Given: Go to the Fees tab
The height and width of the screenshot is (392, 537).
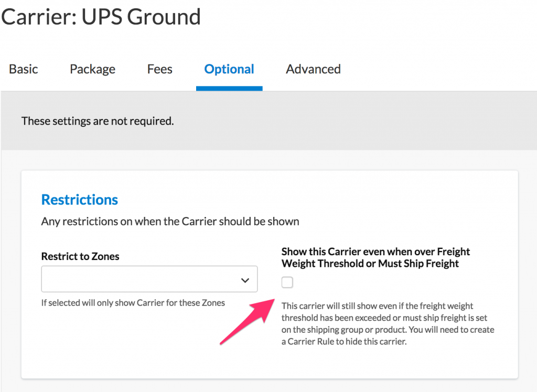Looking at the screenshot, I should click(x=159, y=69).
